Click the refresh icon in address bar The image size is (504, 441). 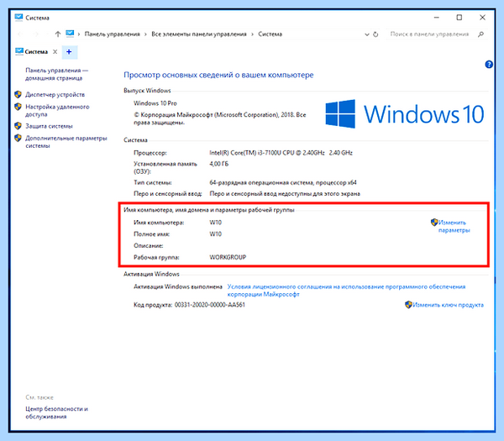[375, 34]
